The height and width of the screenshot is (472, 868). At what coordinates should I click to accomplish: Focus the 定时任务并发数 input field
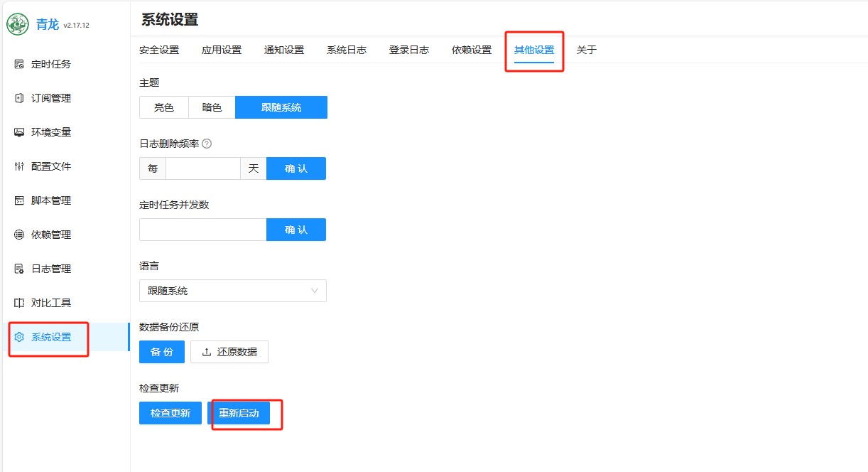pos(203,230)
